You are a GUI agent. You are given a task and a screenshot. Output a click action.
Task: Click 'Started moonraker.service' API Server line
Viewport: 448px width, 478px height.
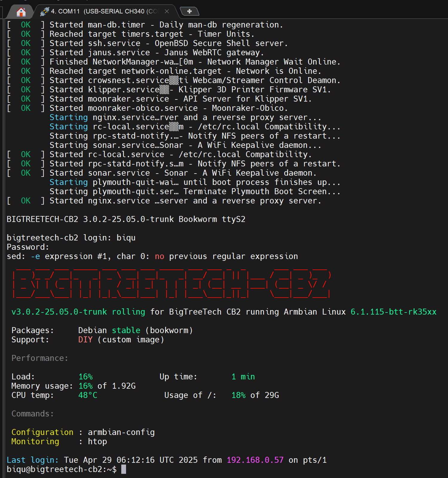[159, 99]
